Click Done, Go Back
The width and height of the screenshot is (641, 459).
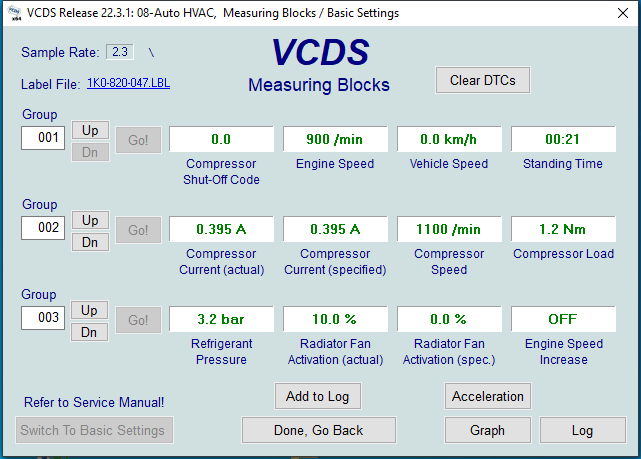(x=318, y=430)
